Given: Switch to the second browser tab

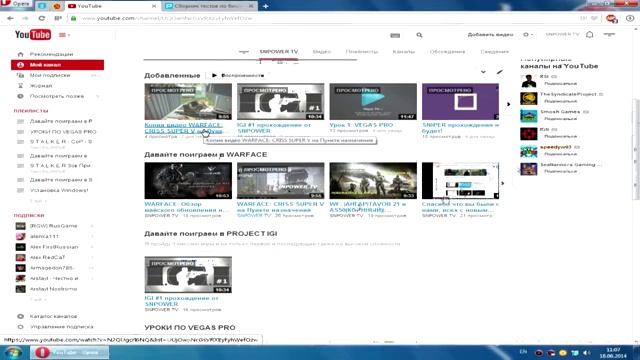Looking at the screenshot, I should [x=210, y=6].
